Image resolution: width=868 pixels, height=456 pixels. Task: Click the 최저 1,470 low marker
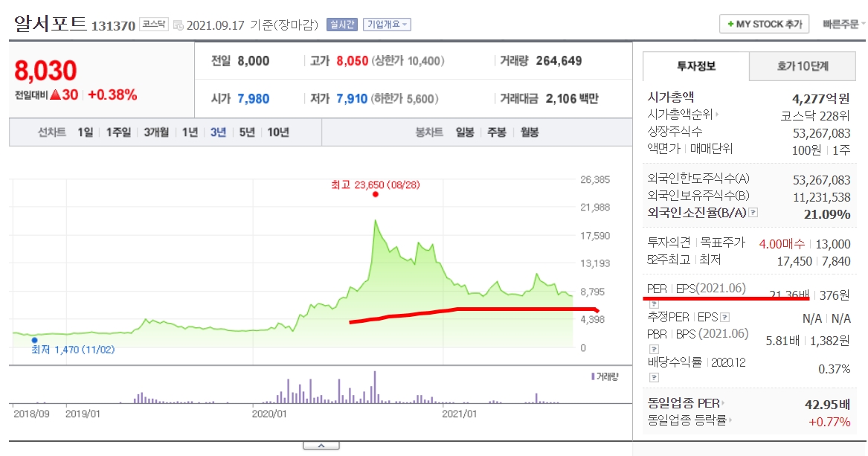coord(34,341)
